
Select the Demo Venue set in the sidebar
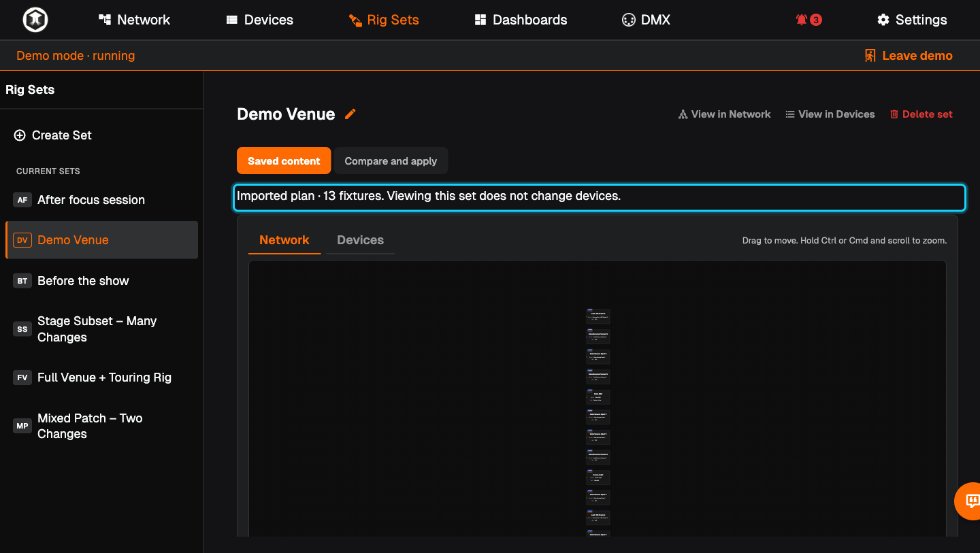click(x=102, y=240)
